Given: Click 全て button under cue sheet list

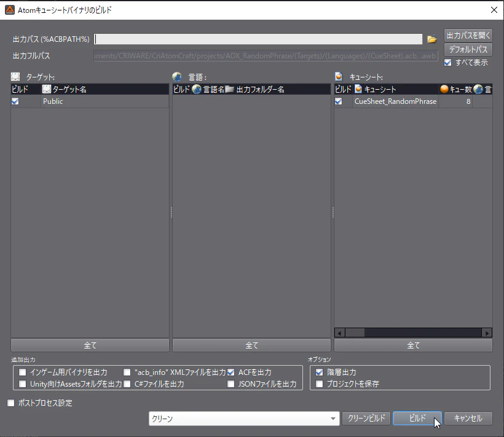Looking at the screenshot, I should [x=414, y=345].
